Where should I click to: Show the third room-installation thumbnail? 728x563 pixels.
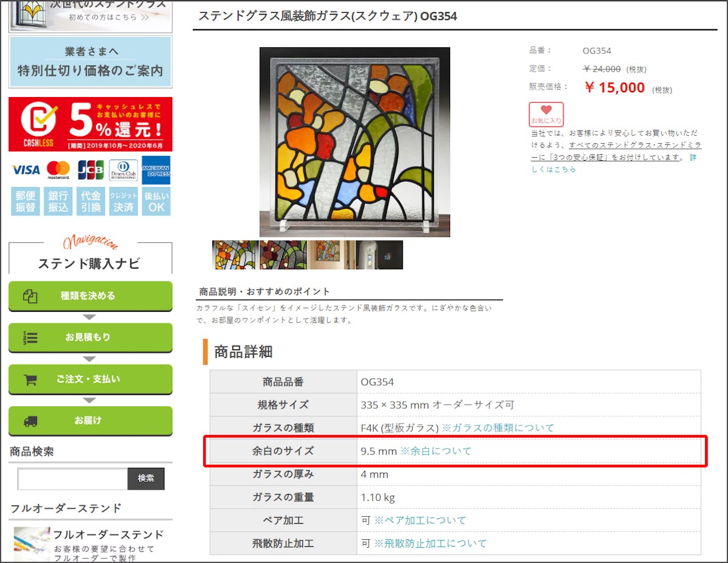coord(331,255)
